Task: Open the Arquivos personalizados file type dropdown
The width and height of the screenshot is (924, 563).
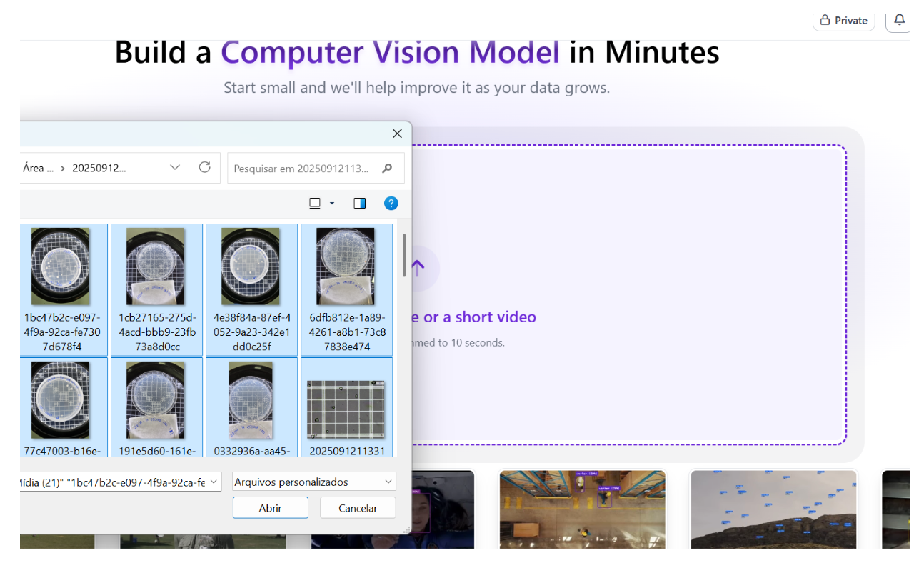Action: [314, 482]
